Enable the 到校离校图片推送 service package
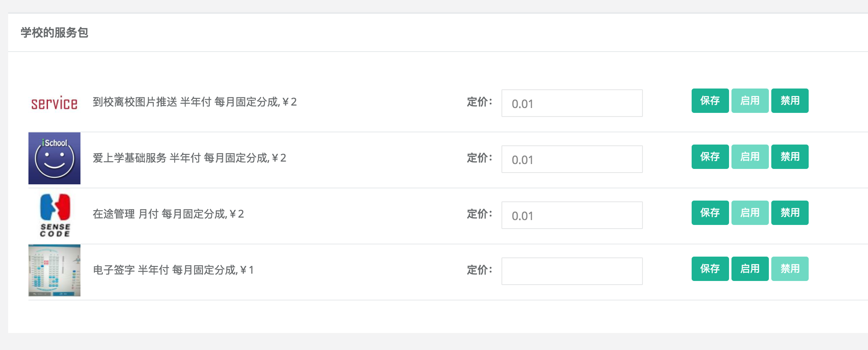The width and height of the screenshot is (868, 350). point(750,101)
